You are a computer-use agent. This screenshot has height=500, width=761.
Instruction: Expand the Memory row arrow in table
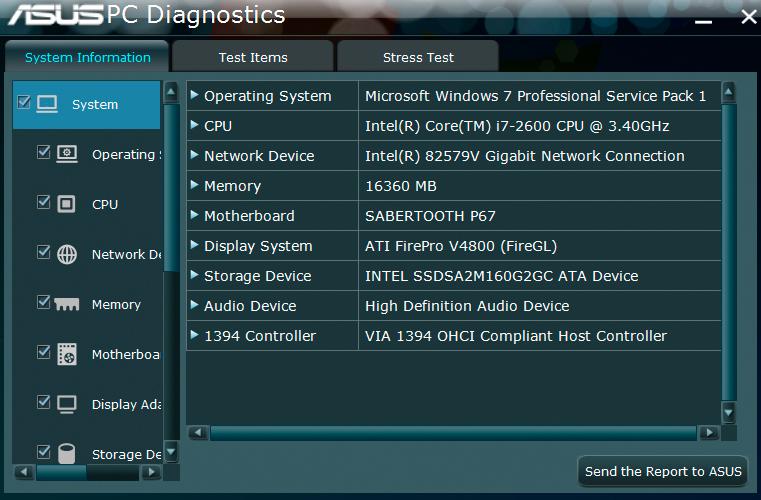[195, 184]
